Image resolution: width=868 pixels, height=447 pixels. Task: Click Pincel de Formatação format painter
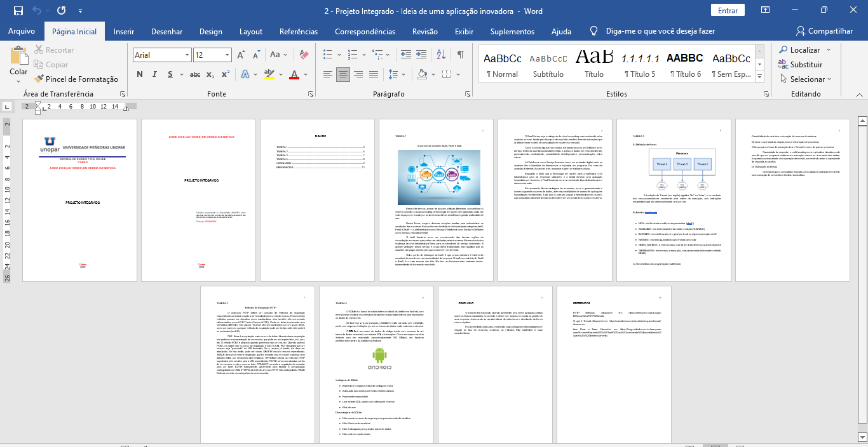pos(75,79)
